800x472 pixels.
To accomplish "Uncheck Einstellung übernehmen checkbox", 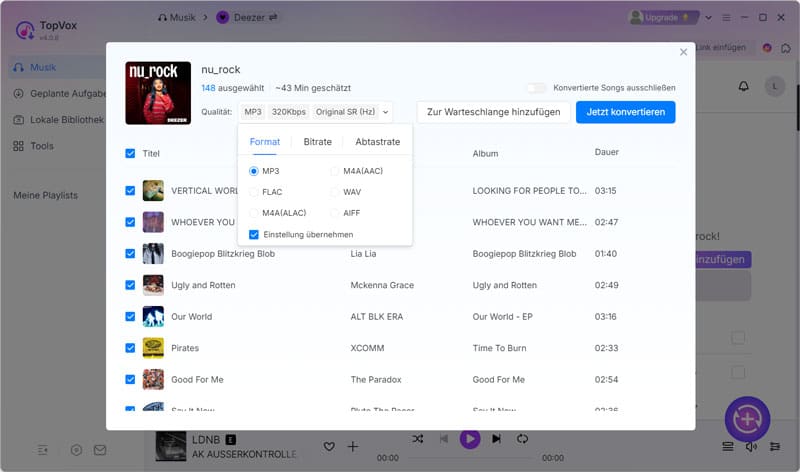I will point(254,235).
